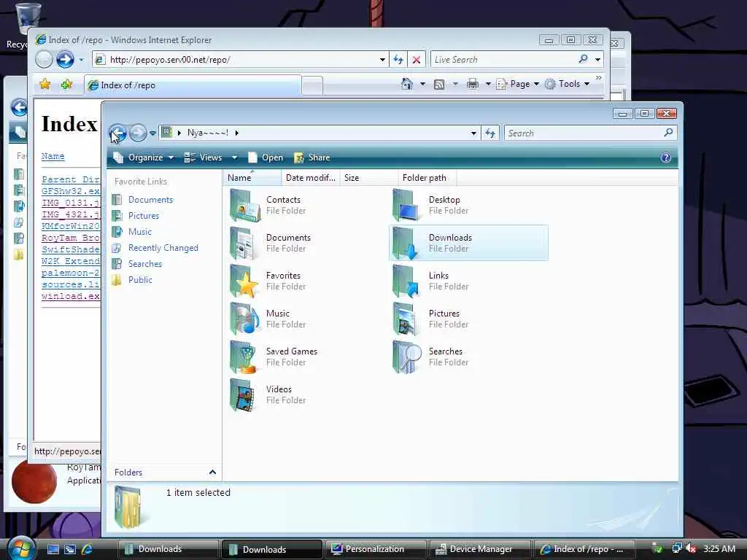This screenshot has width=747, height=560.
Task: Click Internet Explorer Refresh button
Action: click(398, 60)
